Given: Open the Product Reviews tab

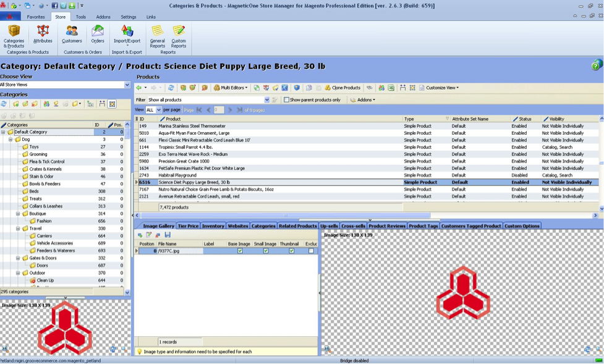Looking at the screenshot, I should point(387,226).
